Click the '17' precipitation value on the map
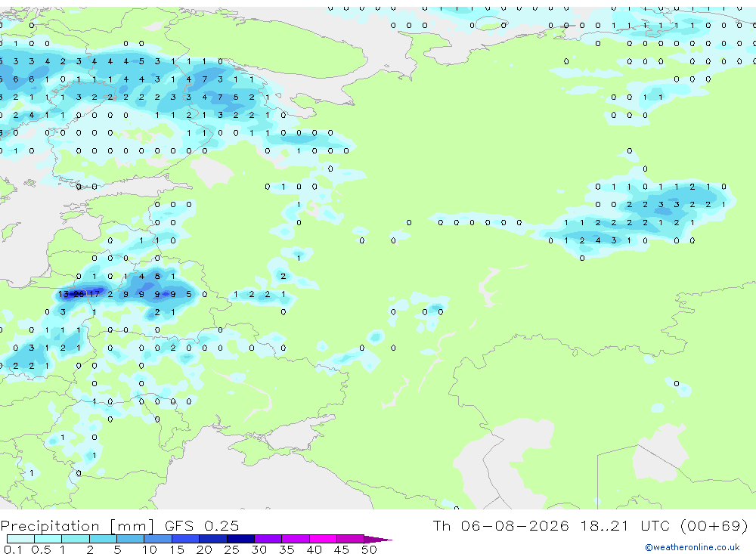The image size is (756, 554). tap(94, 294)
